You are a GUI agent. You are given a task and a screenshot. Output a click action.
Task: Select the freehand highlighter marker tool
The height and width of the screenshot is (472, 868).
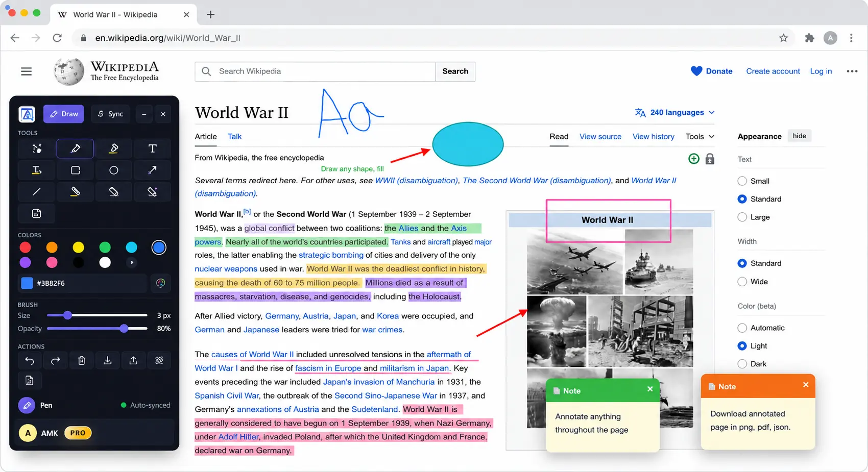[x=114, y=148]
